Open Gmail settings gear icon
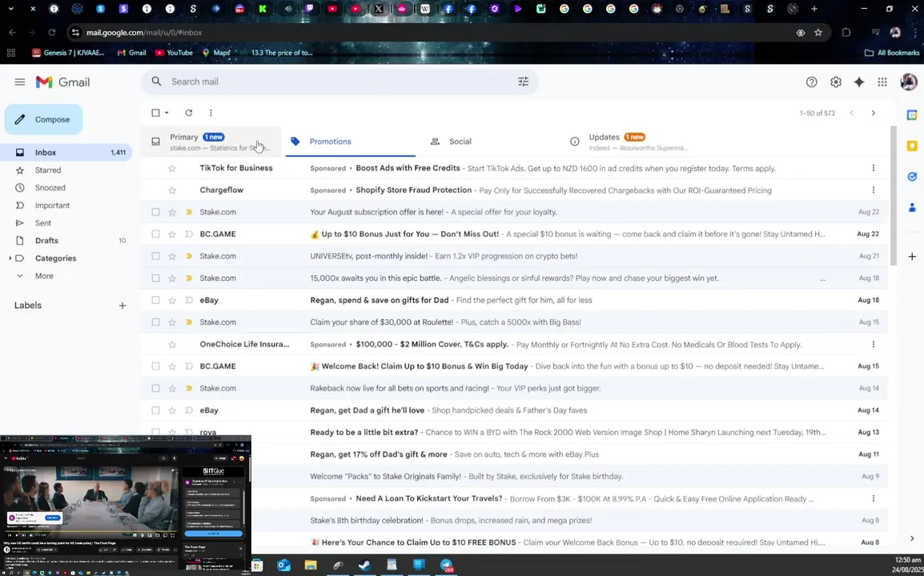This screenshot has width=924, height=576. click(836, 82)
